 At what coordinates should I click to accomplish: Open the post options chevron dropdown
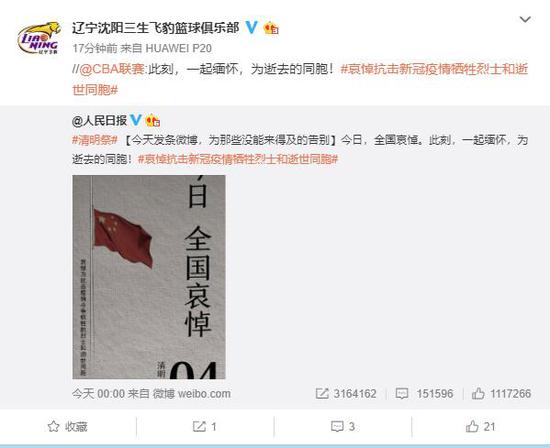[525, 20]
